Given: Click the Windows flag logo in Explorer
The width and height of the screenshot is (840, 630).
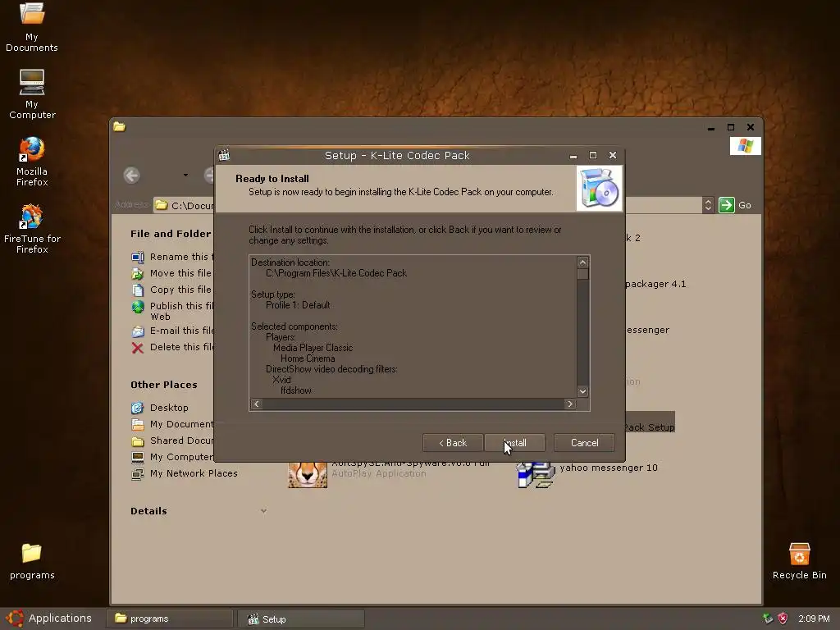Looking at the screenshot, I should click(745, 146).
